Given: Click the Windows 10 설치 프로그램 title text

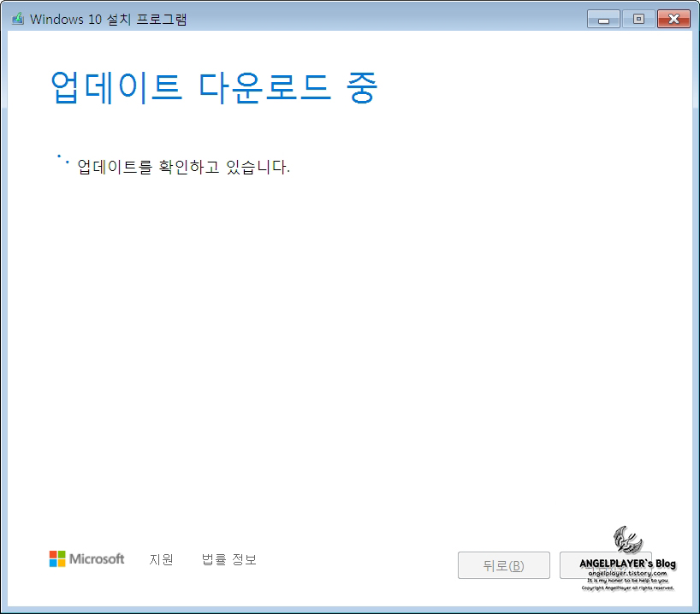Looking at the screenshot, I should [x=108, y=19].
